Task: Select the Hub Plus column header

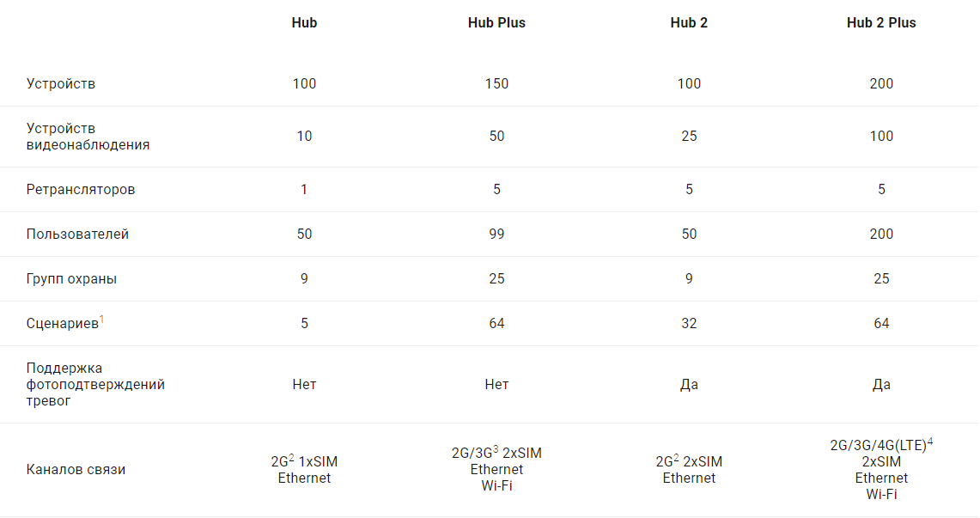Action: [496, 23]
